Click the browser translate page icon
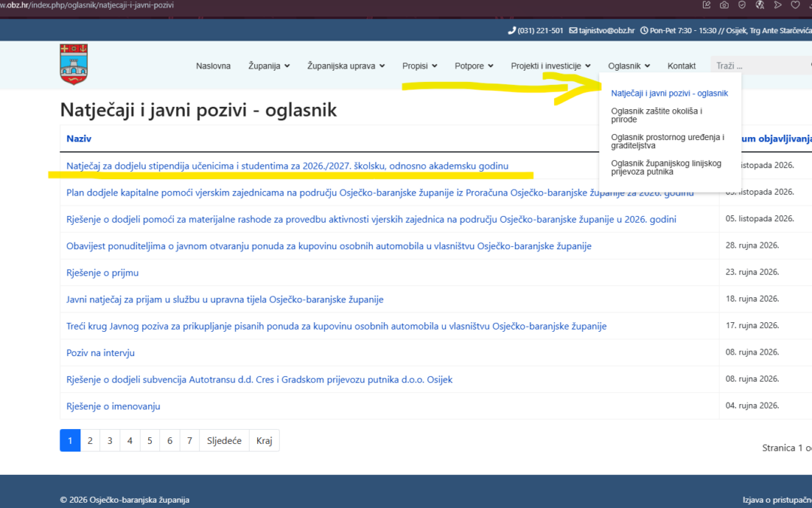 [759, 5]
